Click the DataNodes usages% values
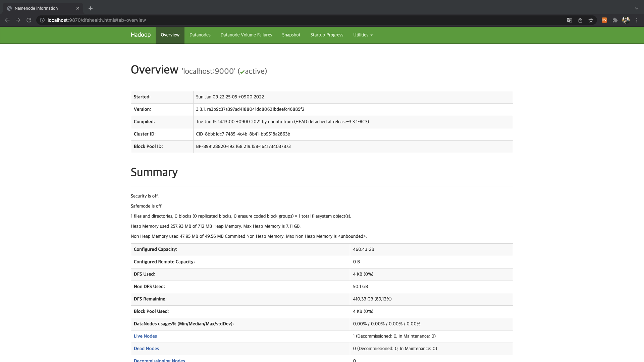 point(387,324)
